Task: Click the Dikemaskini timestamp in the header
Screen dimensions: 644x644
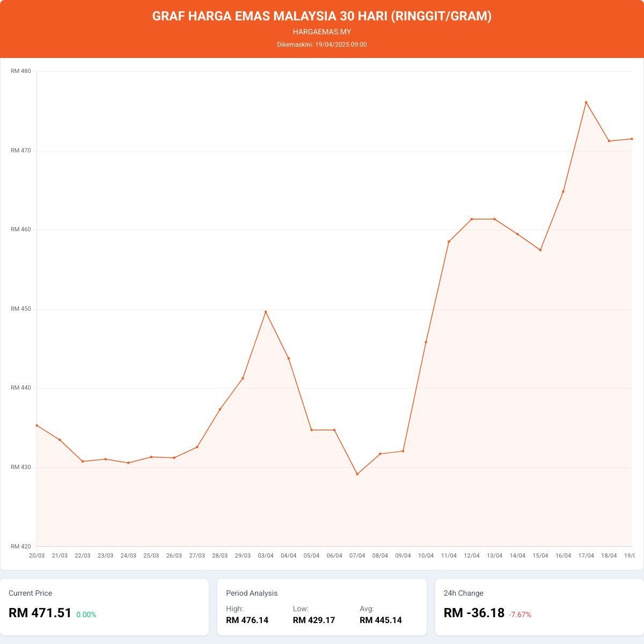Action: [322, 45]
